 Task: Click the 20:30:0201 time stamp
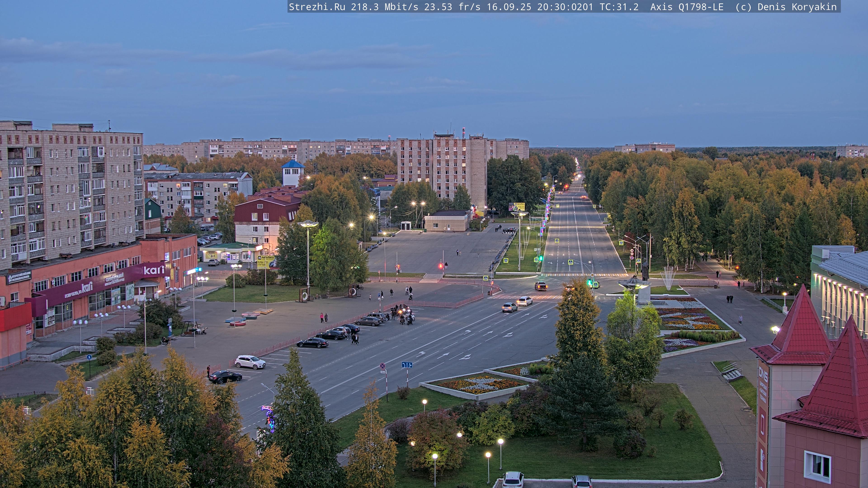point(565,7)
